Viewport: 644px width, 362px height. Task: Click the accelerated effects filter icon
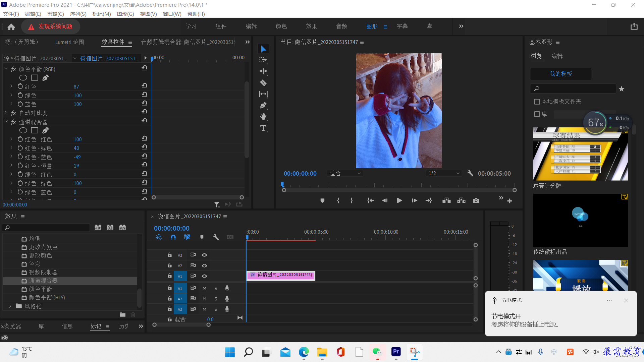[98, 228]
